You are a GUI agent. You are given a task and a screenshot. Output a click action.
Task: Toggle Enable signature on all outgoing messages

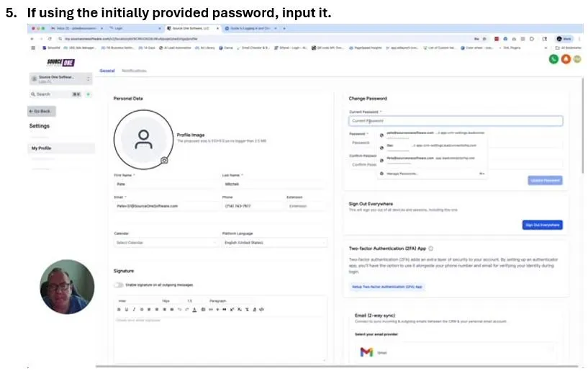pyautogui.click(x=119, y=285)
